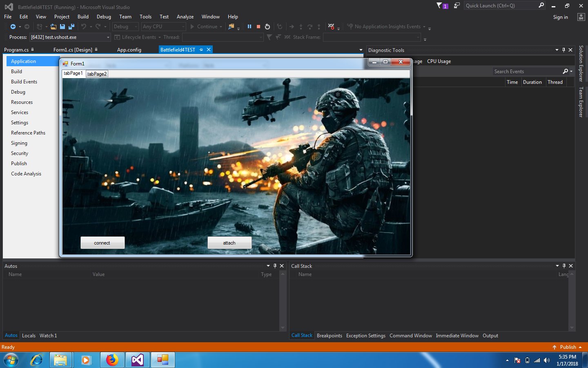Switch to the Form1.cs [Design] tab

[73, 50]
